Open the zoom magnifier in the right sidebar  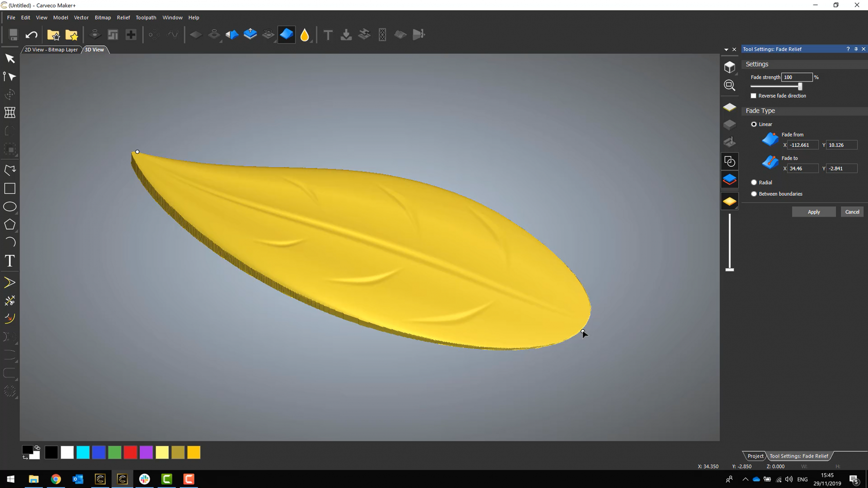(729, 85)
